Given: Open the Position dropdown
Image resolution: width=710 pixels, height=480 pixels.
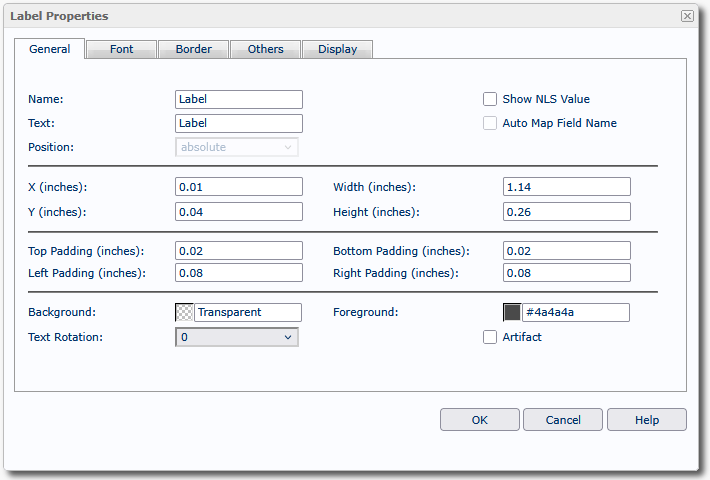Looking at the screenshot, I should click(x=237, y=147).
